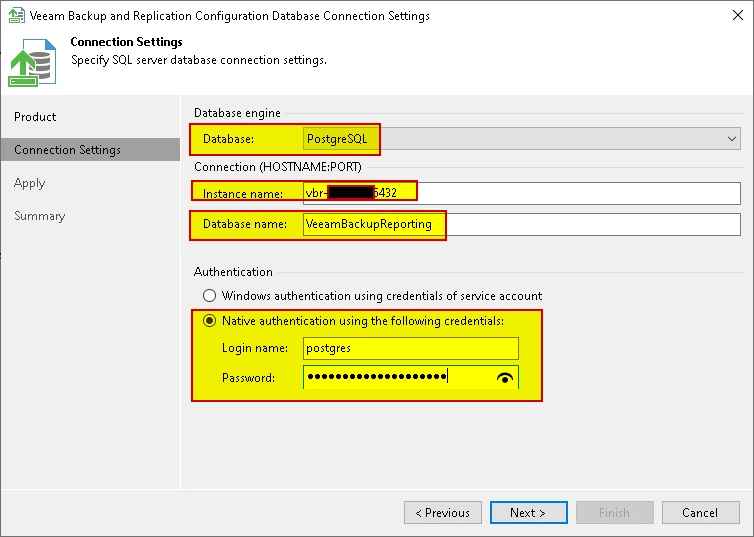This screenshot has height=537, width=754.
Task: Select the Connection Settings step
Action: [90, 150]
